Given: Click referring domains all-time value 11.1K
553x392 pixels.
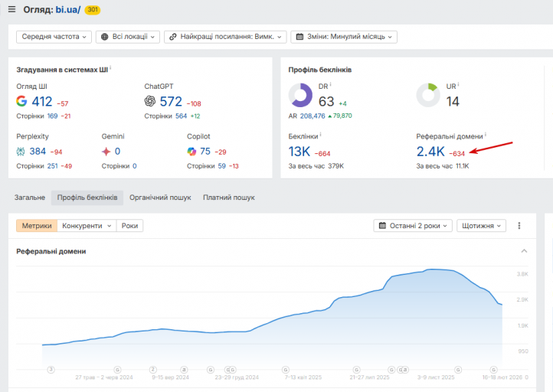Looking at the screenshot, I should (x=463, y=166).
